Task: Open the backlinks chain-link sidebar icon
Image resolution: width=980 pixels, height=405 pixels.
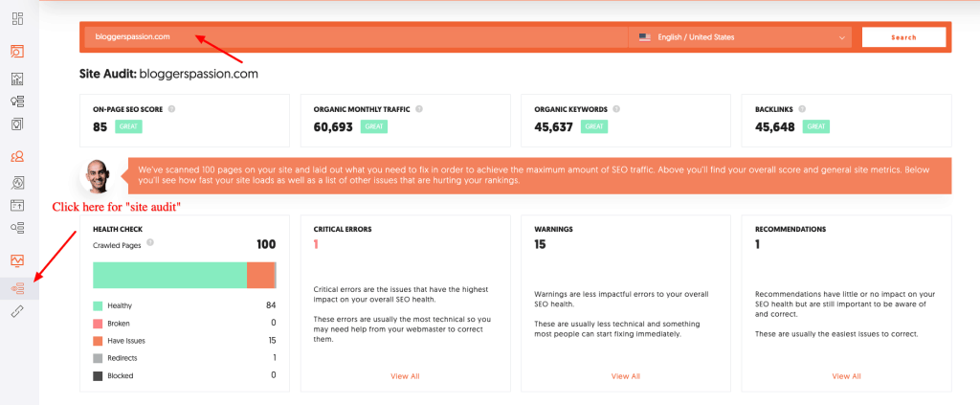Action: click(18, 311)
